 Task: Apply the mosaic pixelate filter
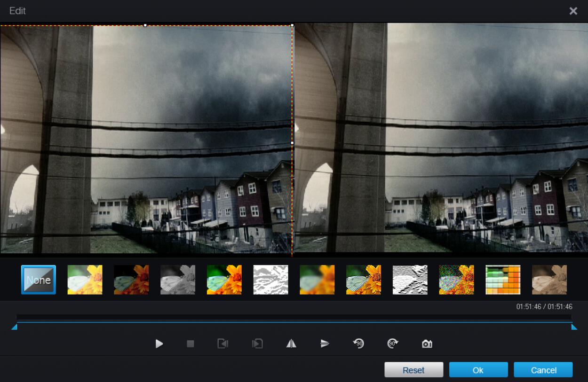click(x=503, y=280)
